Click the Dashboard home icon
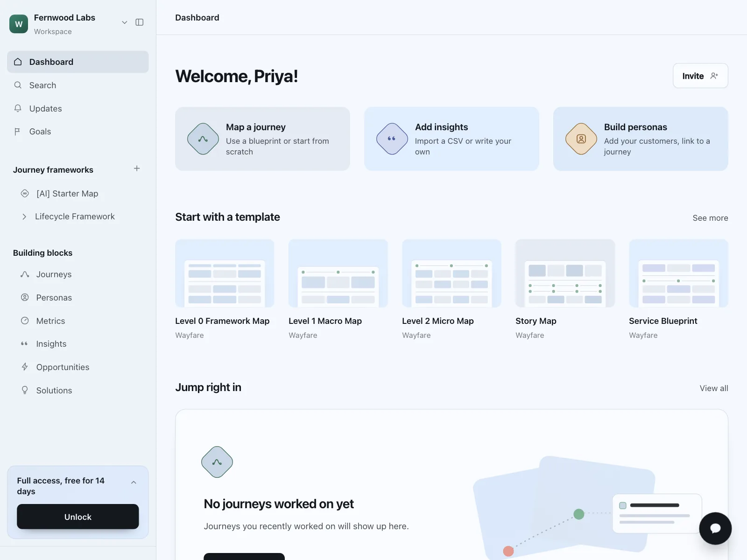 point(18,62)
